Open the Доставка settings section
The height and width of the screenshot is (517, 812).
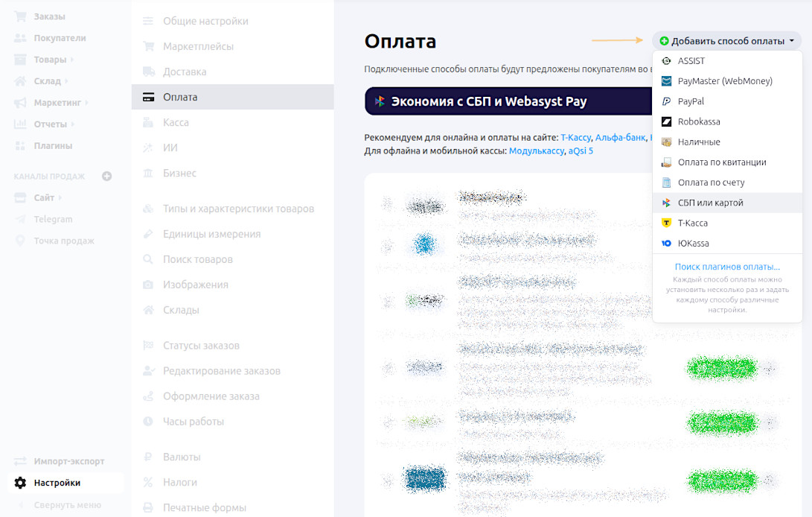click(x=185, y=72)
